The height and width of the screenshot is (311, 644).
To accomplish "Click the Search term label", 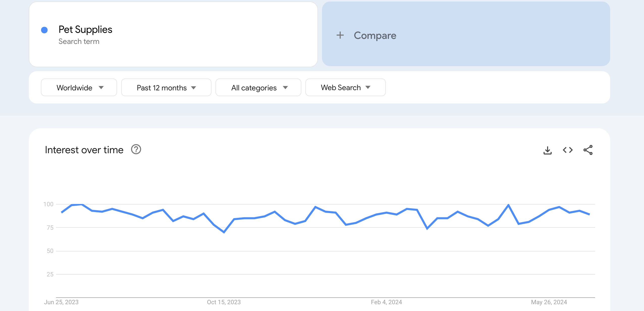I will (79, 41).
